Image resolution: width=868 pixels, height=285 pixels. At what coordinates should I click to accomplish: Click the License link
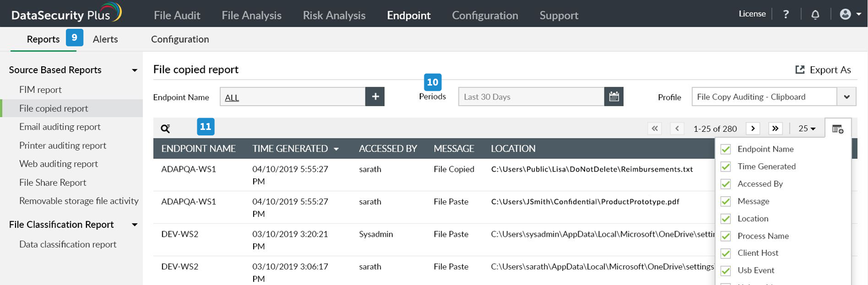tap(752, 14)
